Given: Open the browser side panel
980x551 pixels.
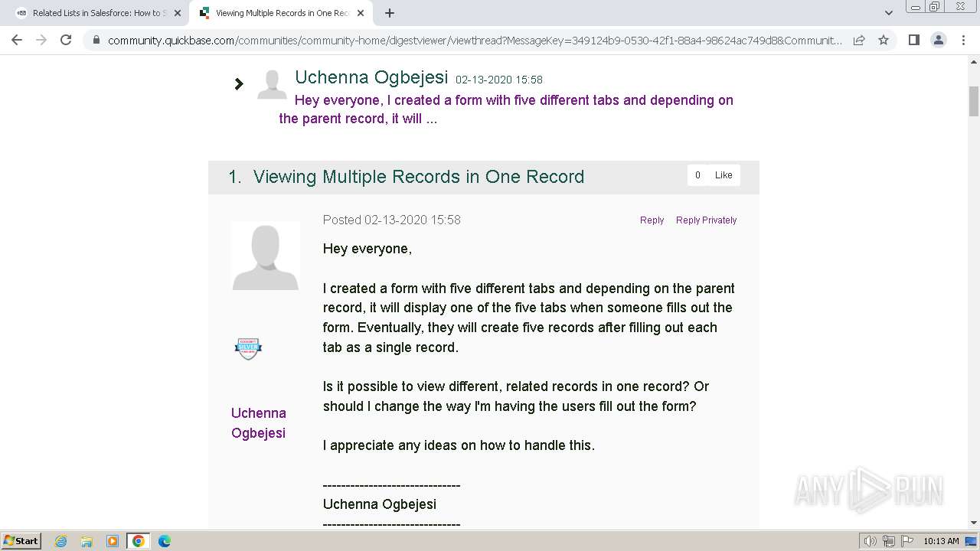Looking at the screenshot, I should click(x=913, y=40).
